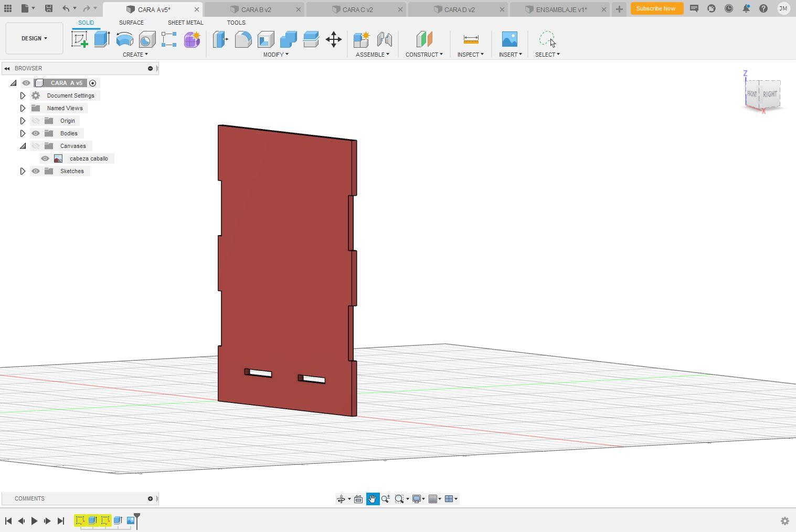Save the document
796x532 pixels.
tap(48, 8)
